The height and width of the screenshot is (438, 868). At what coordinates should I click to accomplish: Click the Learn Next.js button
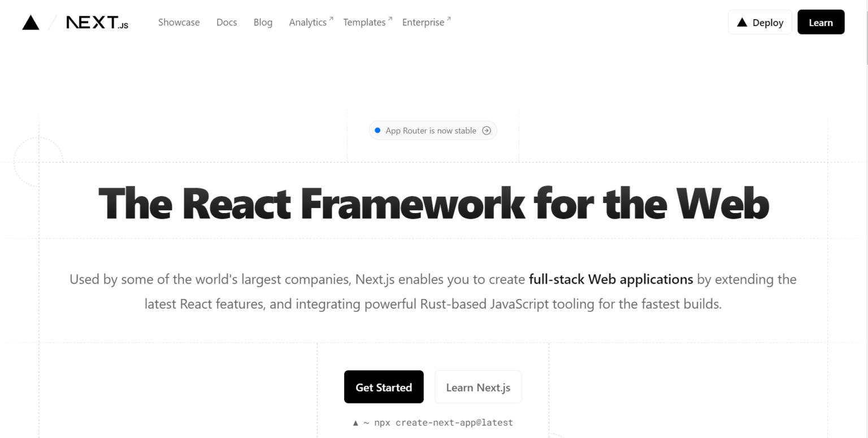point(478,387)
